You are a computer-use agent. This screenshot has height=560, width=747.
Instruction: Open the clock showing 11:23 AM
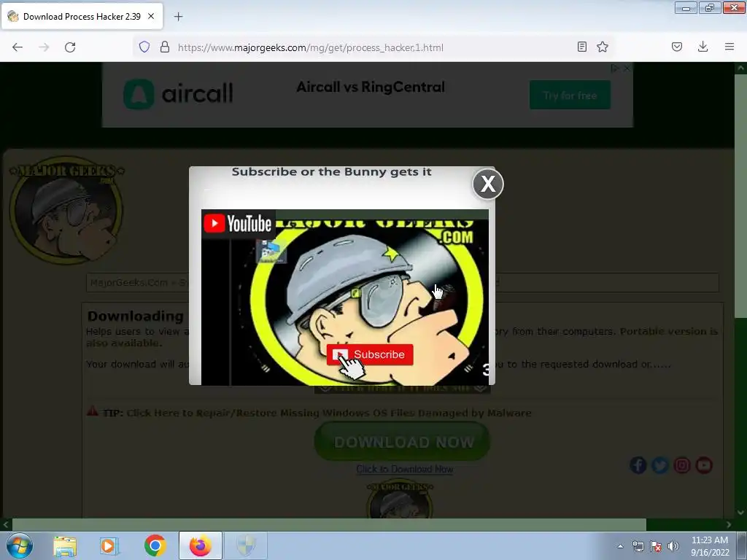pos(710,546)
